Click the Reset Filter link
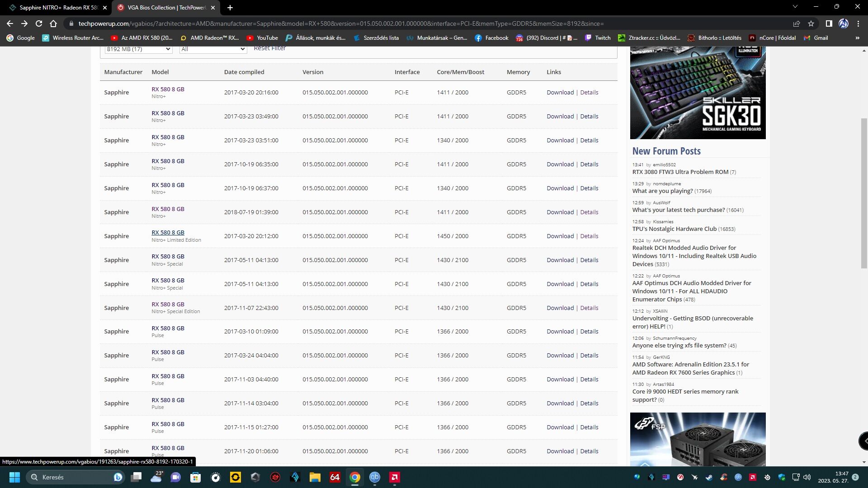868x488 pixels. tap(269, 48)
